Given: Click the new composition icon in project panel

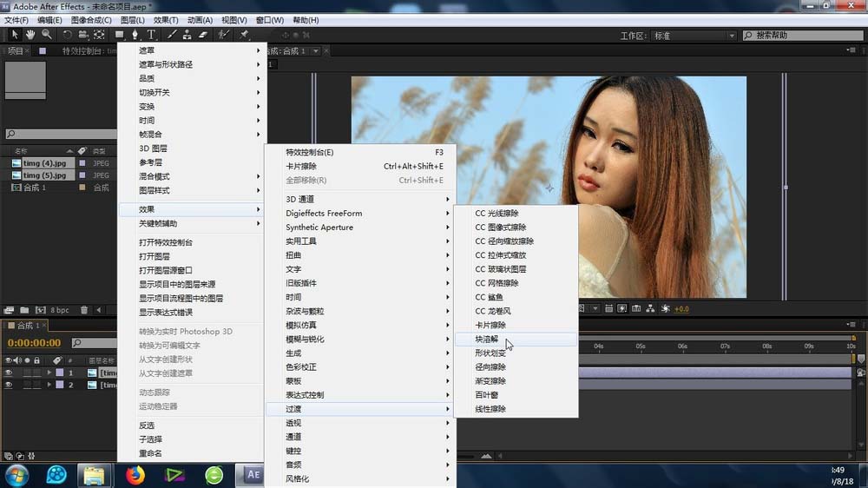Looking at the screenshot, I should [x=41, y=310].
